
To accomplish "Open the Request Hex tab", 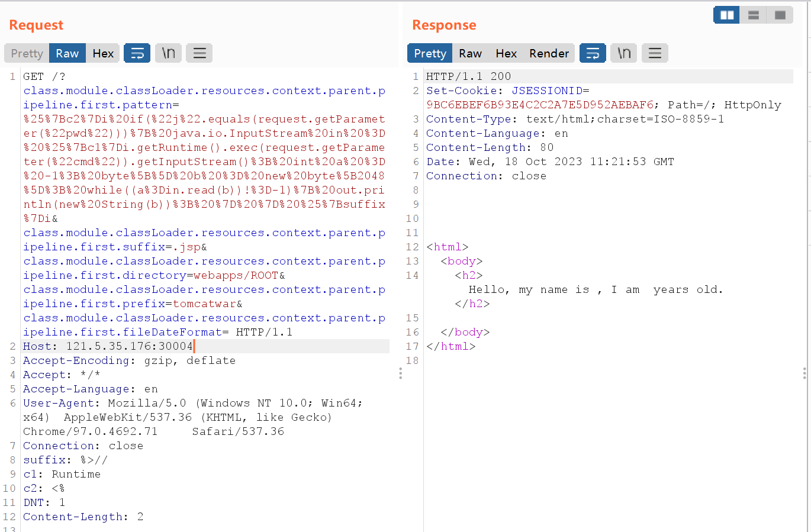I will coord(103,53).
